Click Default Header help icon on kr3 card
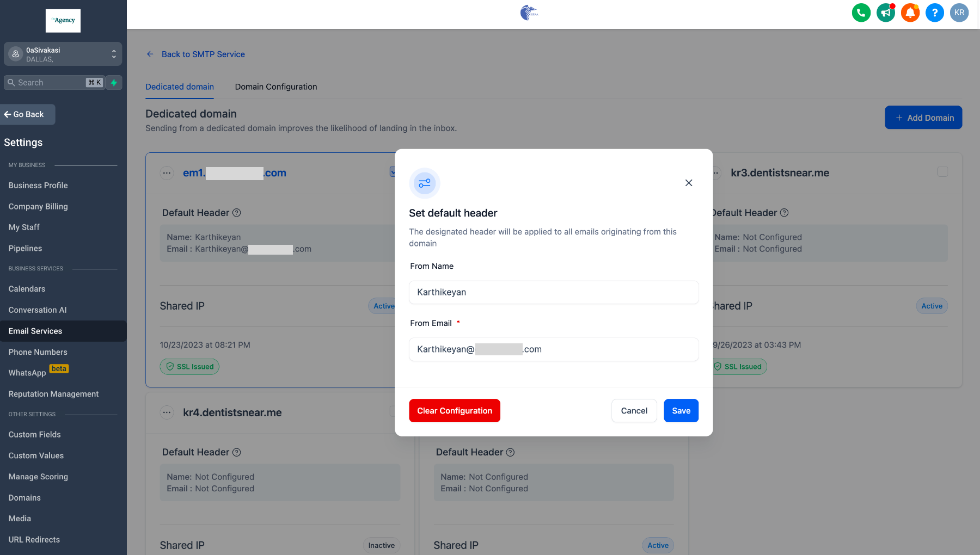The width and height of the screenshot is (980, 555). [x=784, y=213]
